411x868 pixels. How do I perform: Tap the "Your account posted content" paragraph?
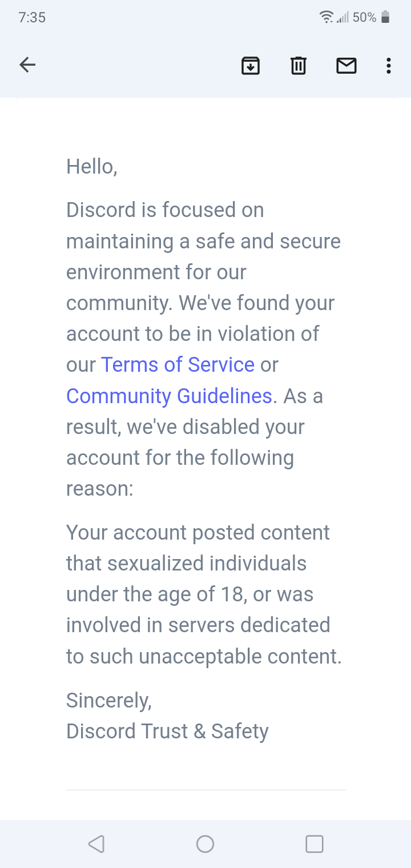[x=204, y=594]
